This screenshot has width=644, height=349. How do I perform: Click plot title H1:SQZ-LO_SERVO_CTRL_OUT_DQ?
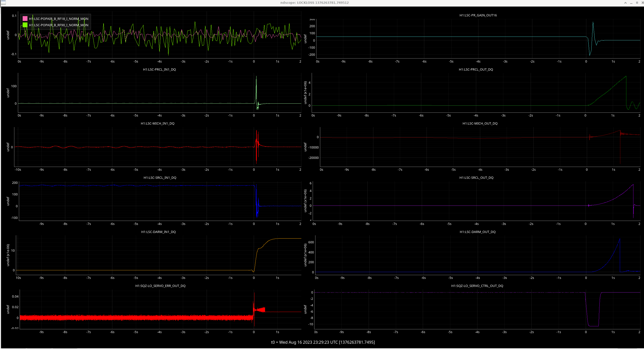click(477, 286)
